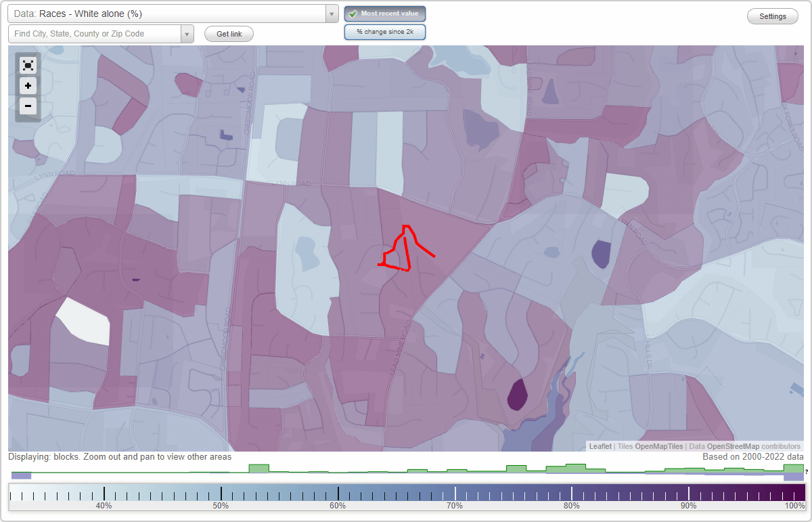The width and height of the screenshot is (812, 522).
Task: Click 'Displaying: blocks' status text
Action: click(x=120, y=457)
